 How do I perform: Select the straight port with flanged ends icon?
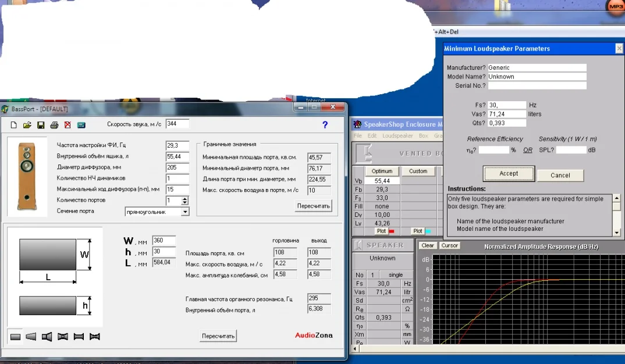[79, 337]
